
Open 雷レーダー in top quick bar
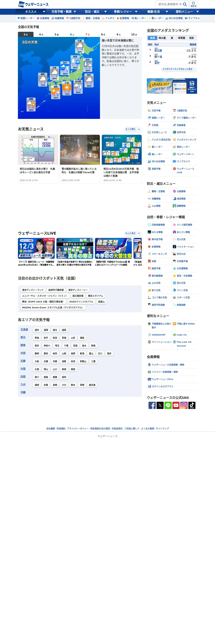(156, 18)
